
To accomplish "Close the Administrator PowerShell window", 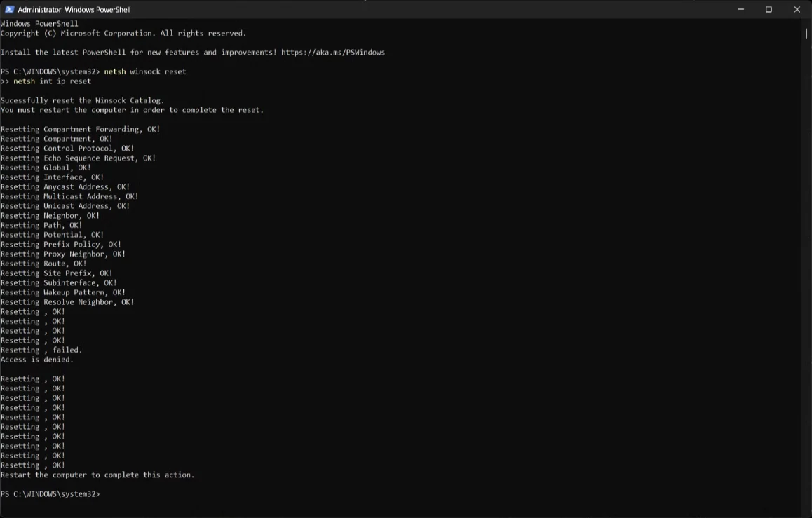I will coord(797,9).
